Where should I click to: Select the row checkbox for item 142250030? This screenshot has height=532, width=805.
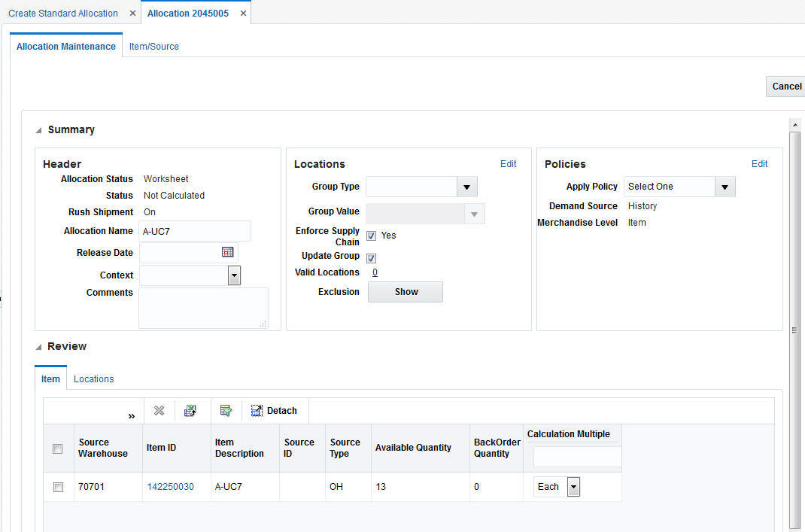(x=58, y=487)
